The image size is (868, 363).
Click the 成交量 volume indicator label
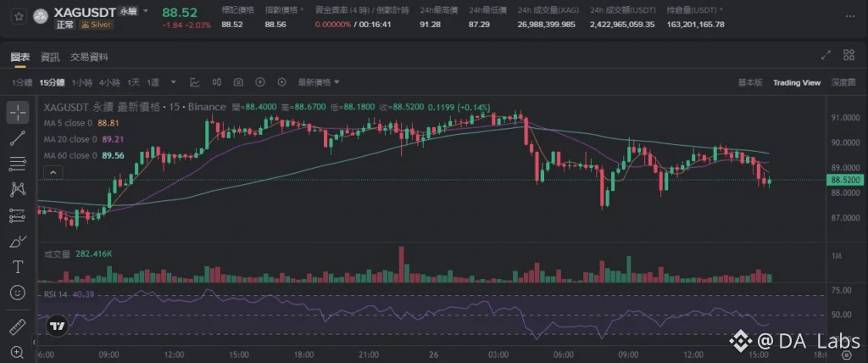pyautogui.click(x=57, y=254)
